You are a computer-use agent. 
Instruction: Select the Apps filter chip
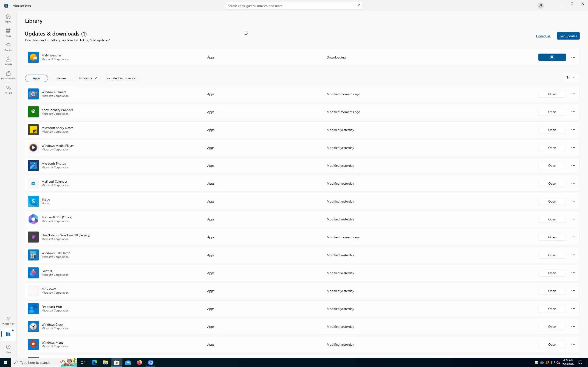point(37,78)
